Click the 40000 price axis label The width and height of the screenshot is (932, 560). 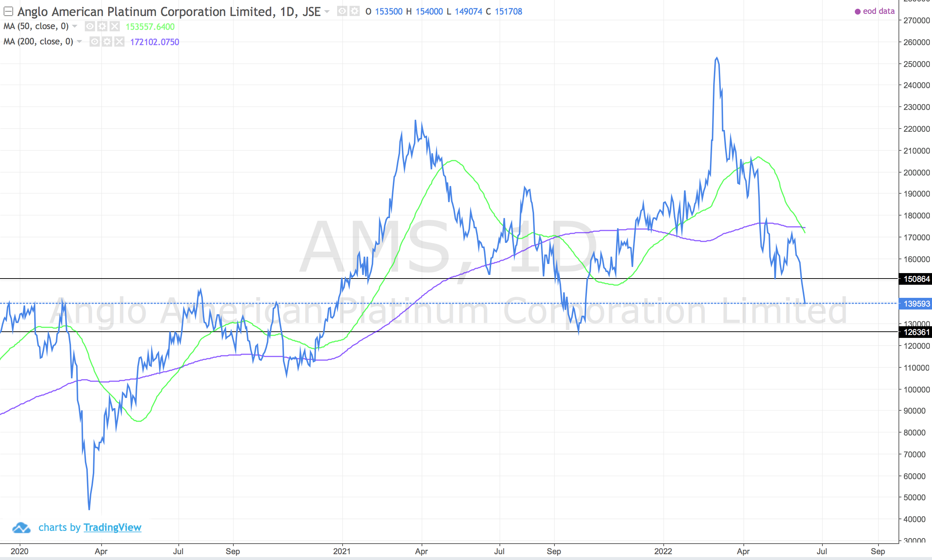click(914, 519)
